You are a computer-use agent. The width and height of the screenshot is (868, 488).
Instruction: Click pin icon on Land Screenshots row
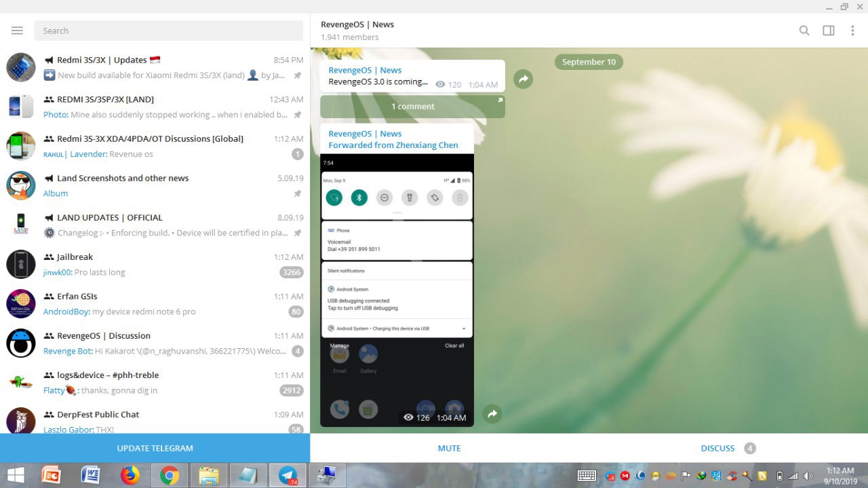click(x=297, y=193)
